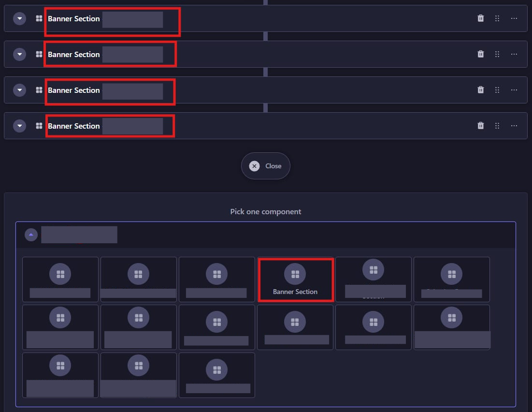The height and width of the screenshot is (412, 532).
Task: Expand the second Banner Section row
Action: [x=20, y=54]
